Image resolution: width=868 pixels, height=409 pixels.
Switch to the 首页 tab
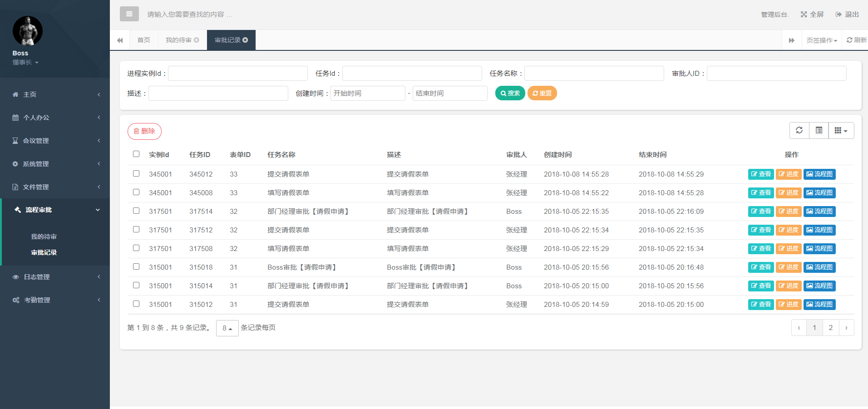tap(144, 40)
